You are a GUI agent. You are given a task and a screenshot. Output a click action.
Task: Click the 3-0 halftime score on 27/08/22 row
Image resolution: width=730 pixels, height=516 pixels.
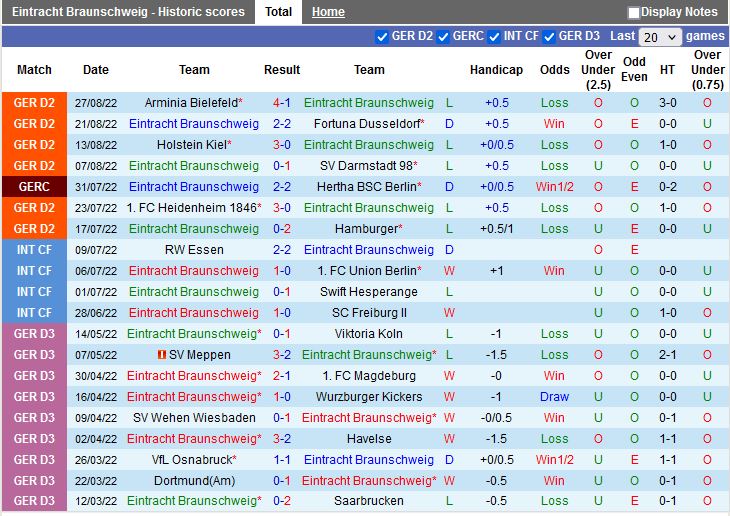(x=668, y=103)
